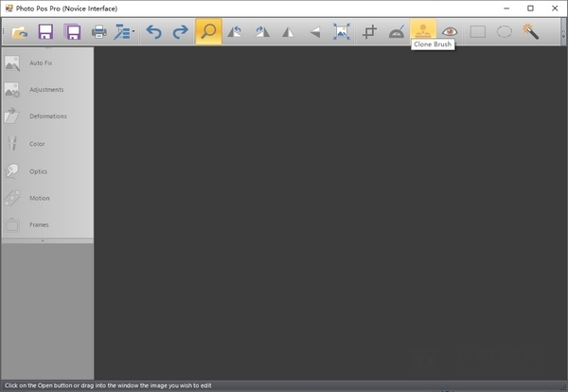Select the Clone Brush tool

click(x=423, y=31)
